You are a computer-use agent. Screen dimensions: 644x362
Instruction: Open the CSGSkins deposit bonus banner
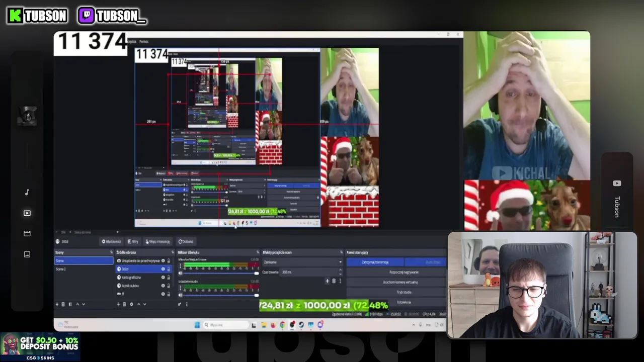pyautogui.click(x=40, y=347)
